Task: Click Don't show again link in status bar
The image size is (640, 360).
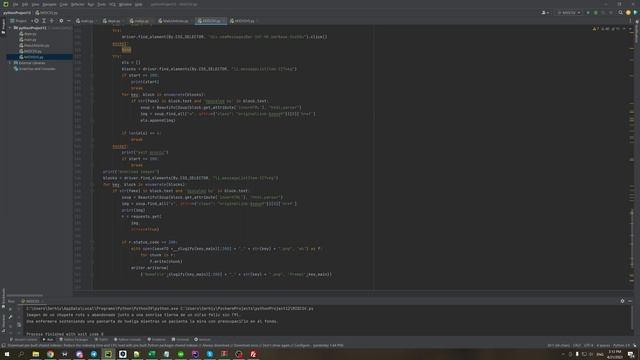Action: pos(276,346)
